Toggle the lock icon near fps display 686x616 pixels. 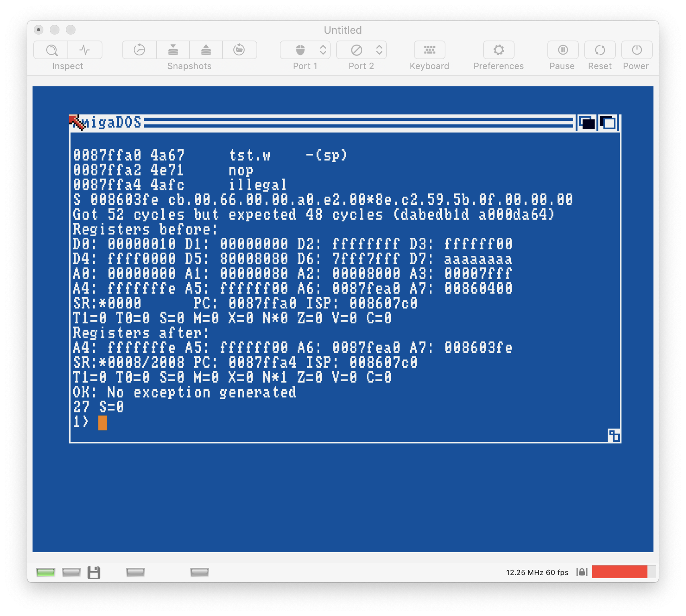[582, 572]
